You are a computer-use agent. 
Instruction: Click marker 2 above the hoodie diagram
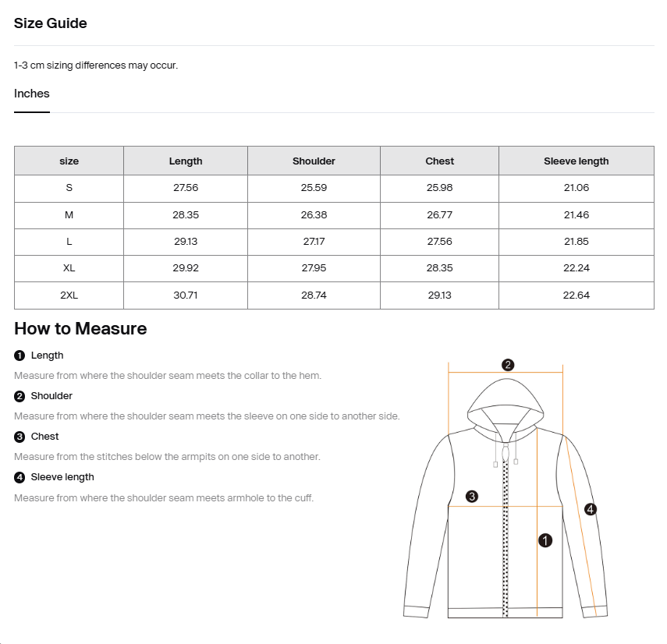point(507,364)
